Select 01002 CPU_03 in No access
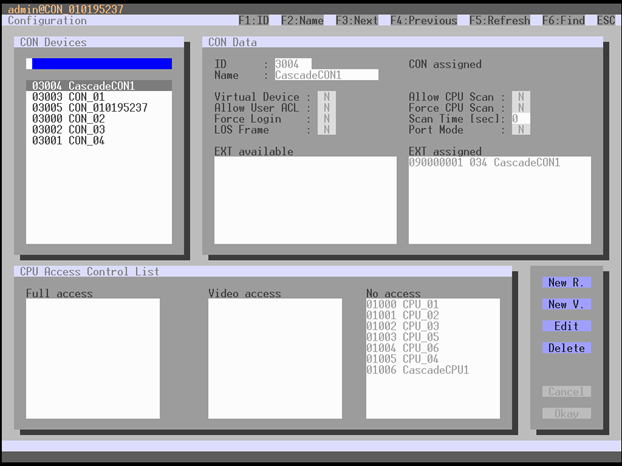 pyautogui.click(x=433, y=326)
